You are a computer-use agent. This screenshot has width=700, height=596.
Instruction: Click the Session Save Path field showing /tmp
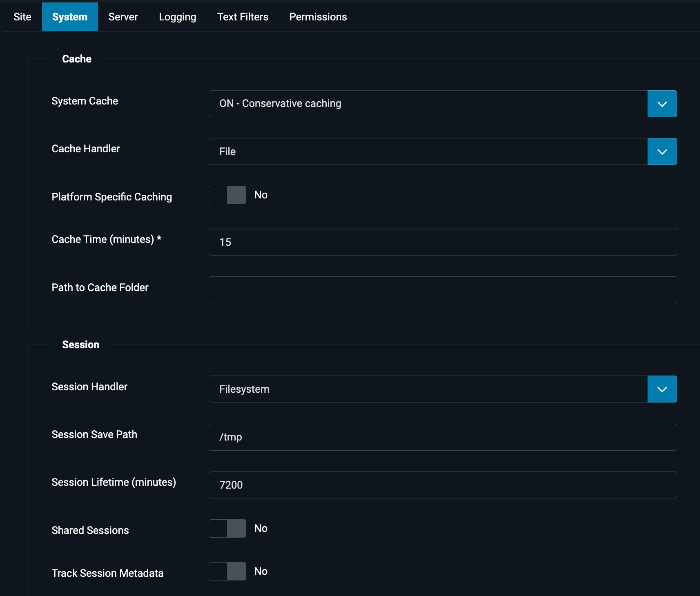pyautogui.click(x=442, y=437)
